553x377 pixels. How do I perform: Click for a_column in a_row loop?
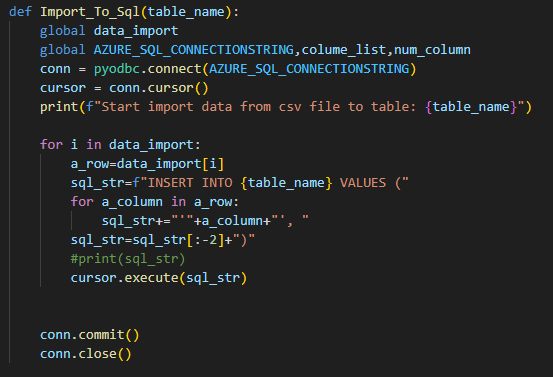pos(155,202)
